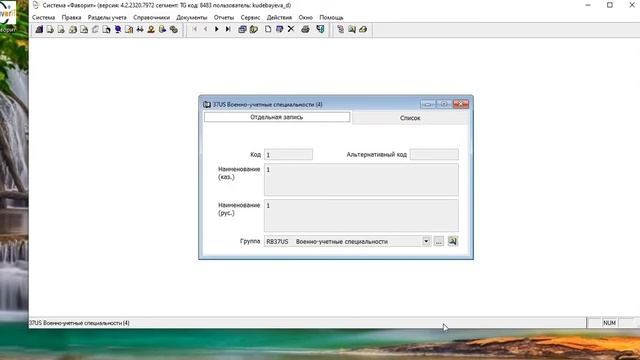Click the ellipsis button next to Группа

point(439,241)
